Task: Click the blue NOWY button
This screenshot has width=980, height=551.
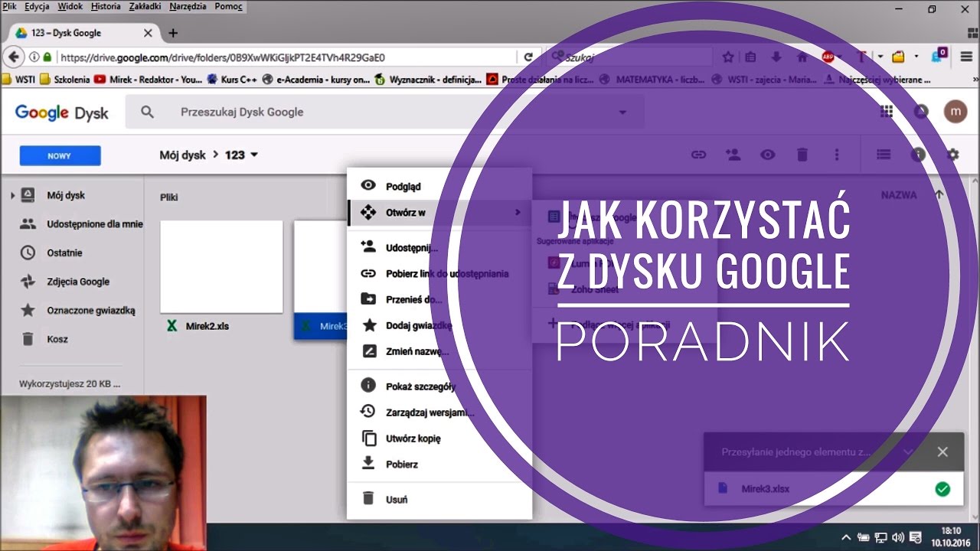Action: (60, 155)
